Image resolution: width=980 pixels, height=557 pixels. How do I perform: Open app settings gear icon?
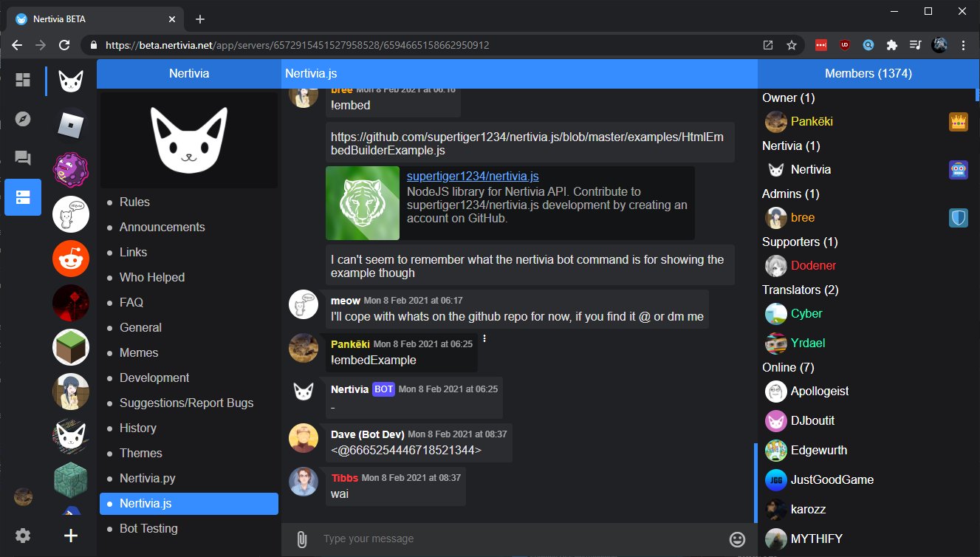click(23, 536)
